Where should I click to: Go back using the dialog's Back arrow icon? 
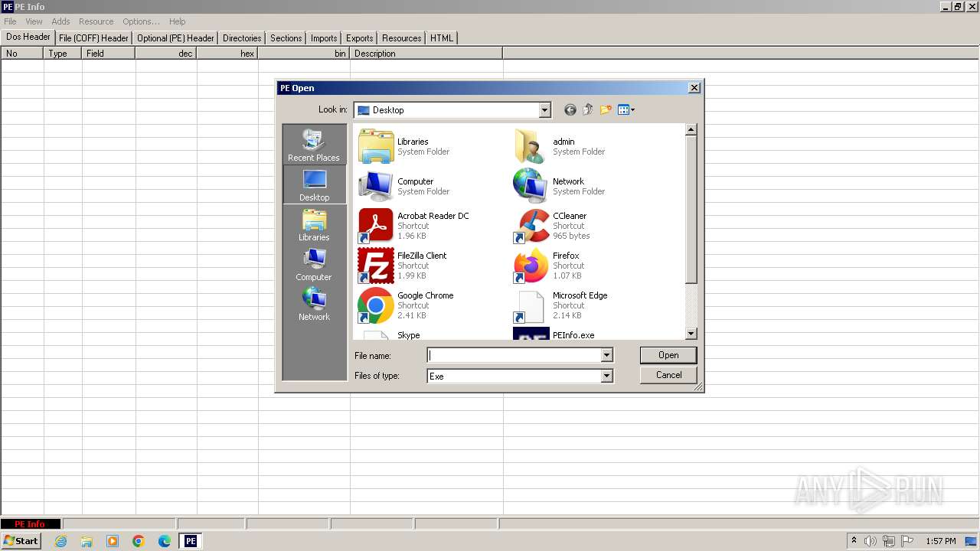click(570, 110)
